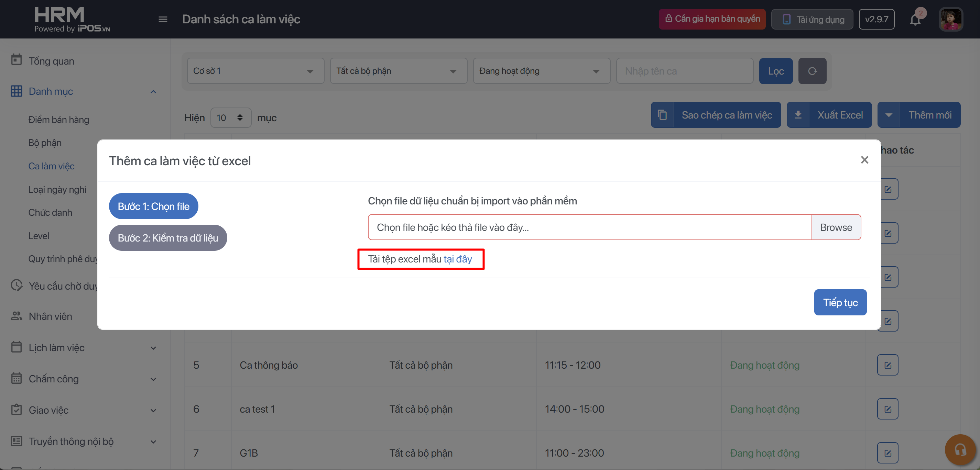Open the Đang hoạt động status dropdown
980x470 pixels.
pyautogui.click(x=541, y=71)
